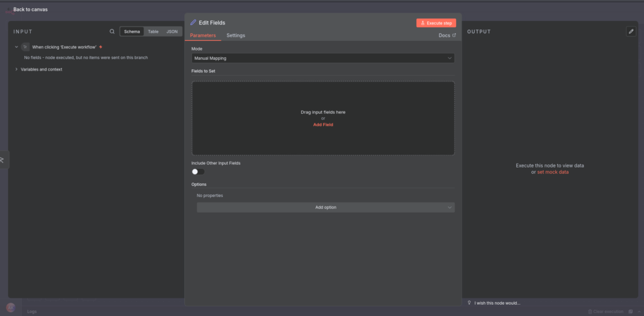
Task: Click the Edit Fields node pencil icon
Action: pos(194,23)
